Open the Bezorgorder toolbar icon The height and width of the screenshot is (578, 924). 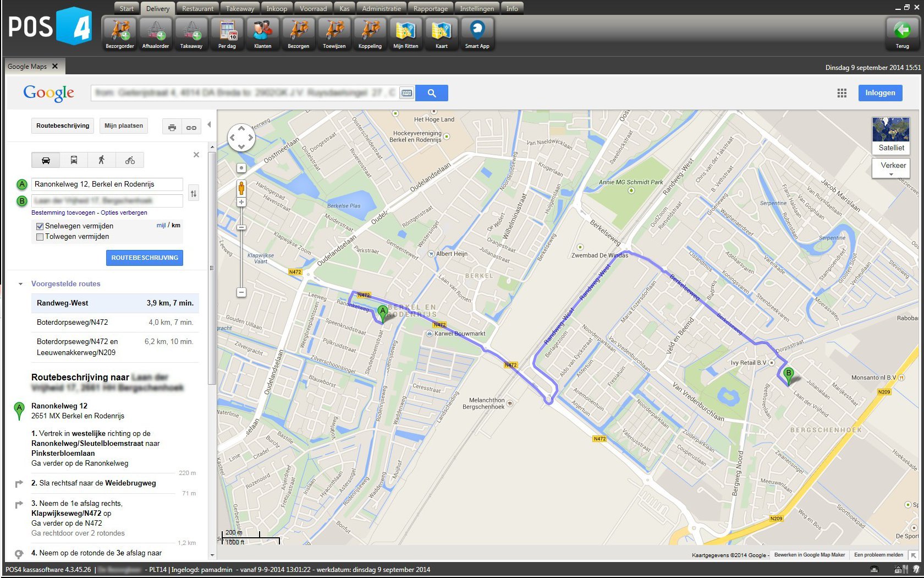click(x=120, y=34)
